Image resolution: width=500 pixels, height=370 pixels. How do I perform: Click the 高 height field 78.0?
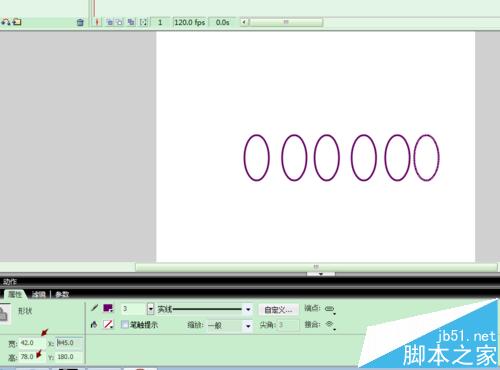[x=31, y=357]
